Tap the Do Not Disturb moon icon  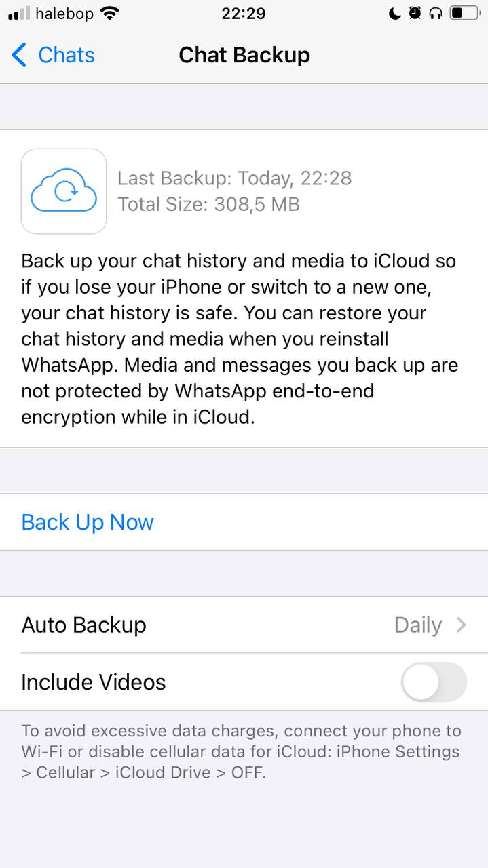click(x=395, y=13)
